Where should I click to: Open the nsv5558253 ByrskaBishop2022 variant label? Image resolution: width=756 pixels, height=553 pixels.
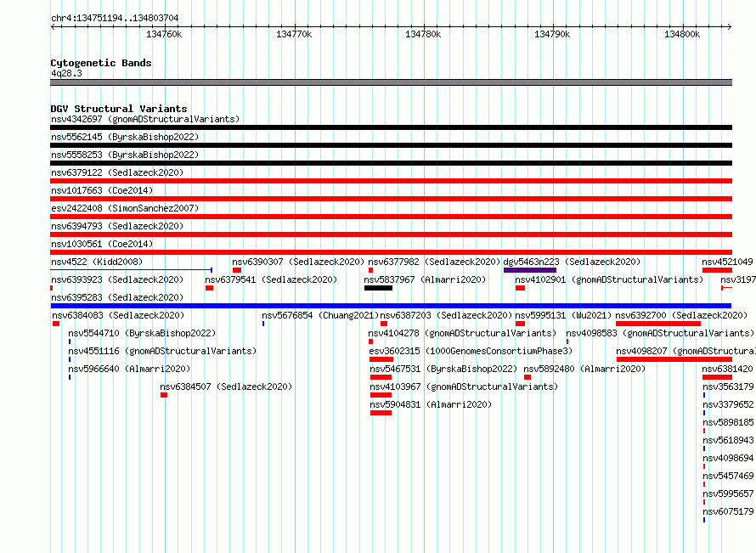125,155
